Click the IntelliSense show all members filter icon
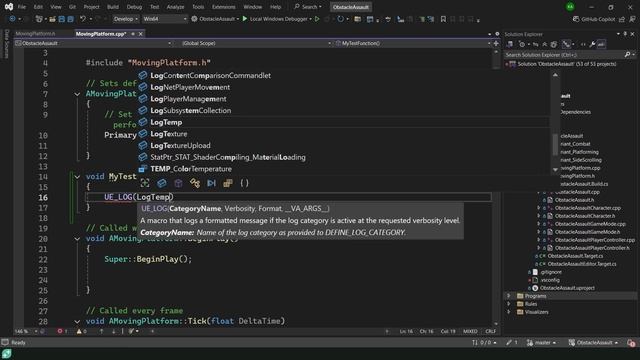 coord(145,183)
